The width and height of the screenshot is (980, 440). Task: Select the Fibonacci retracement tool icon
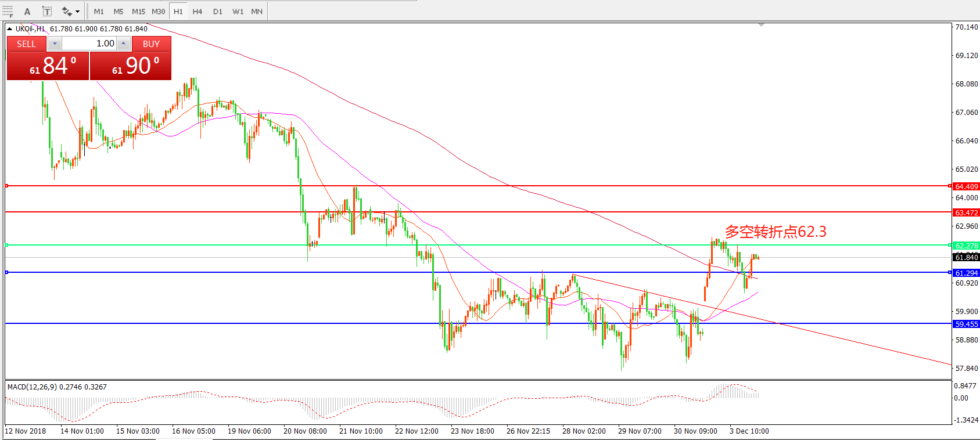click(8, 11)
